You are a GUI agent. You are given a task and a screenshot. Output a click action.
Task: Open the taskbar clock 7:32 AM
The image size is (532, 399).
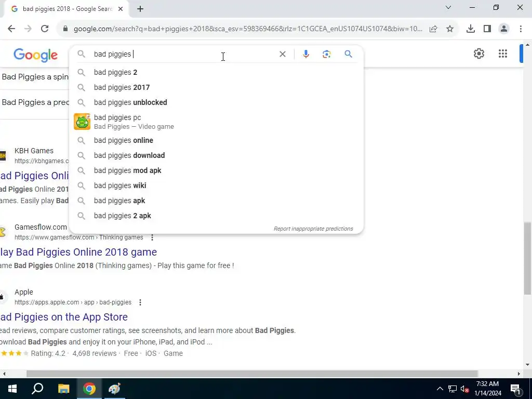pyautogui.click(x=487, y=389)
